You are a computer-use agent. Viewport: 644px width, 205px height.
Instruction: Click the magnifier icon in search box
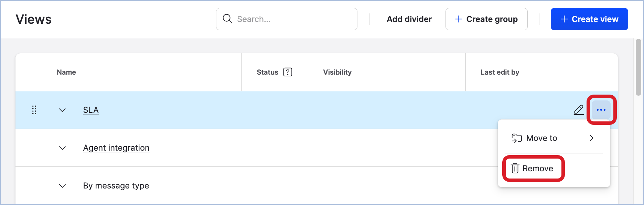(227, 19)
